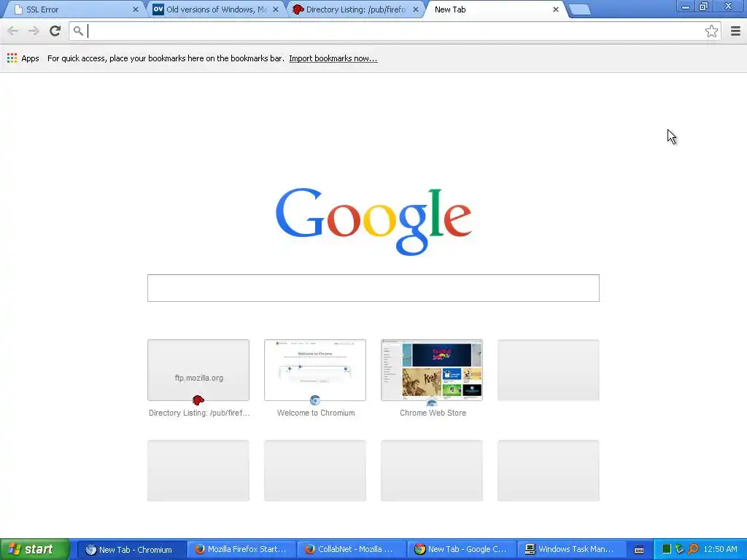Close the Directory Listing tab
The height and width of the screenshot is (560, 747).
(415, 9)
